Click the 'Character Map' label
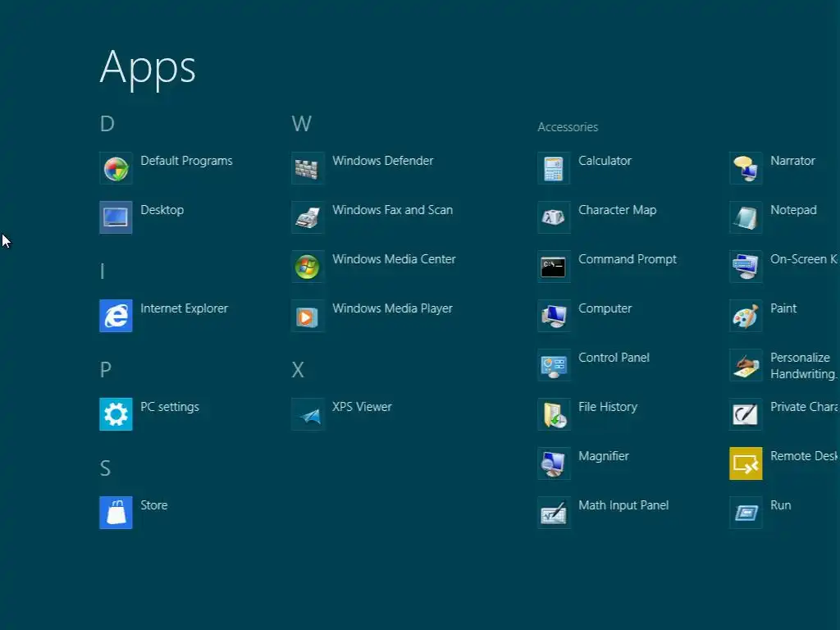Image resolution: width=840 pixels, height=630 pixels. [617, 210]
